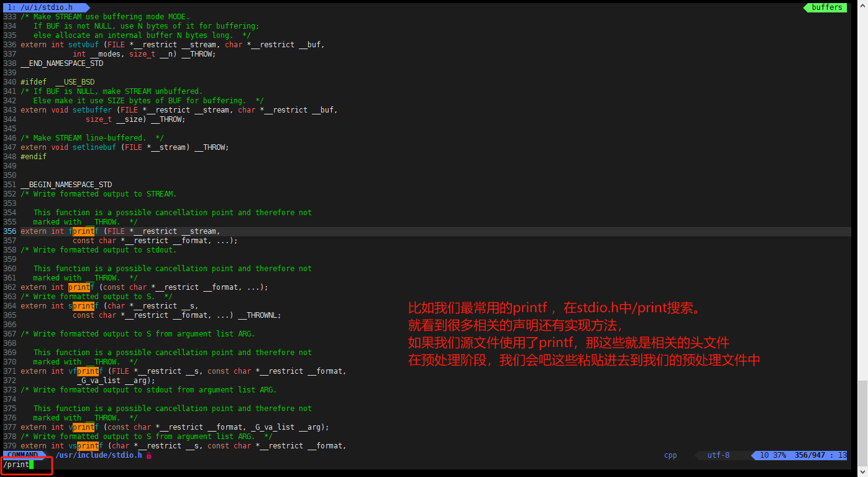Click comment 'else allocate an internal buffer' line 335
Viewport: 868px width, 477px height.
(142, 35)
